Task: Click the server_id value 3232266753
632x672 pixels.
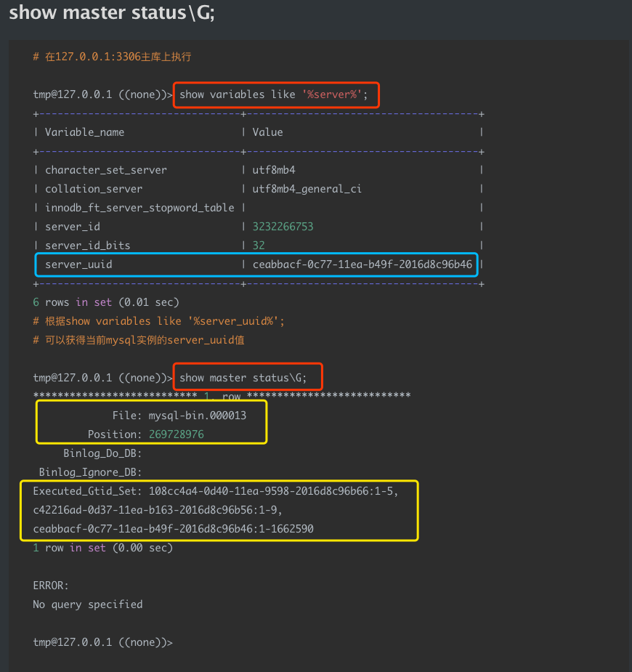Action: tap(283, 227)
